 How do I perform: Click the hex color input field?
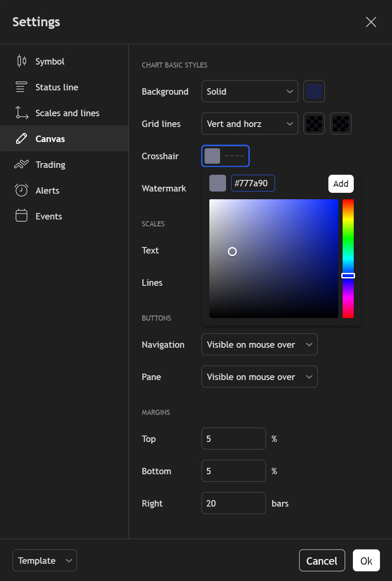[253, 183]
